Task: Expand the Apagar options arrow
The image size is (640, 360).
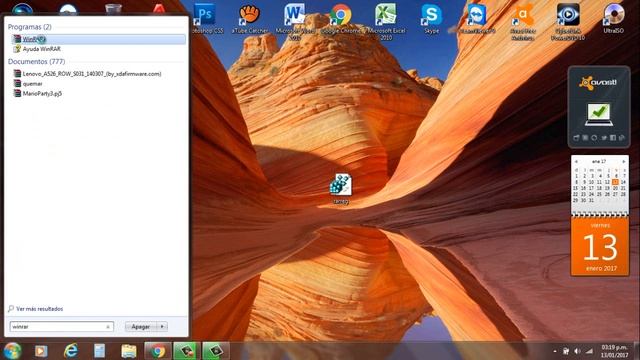Action: tap(162, 327)
